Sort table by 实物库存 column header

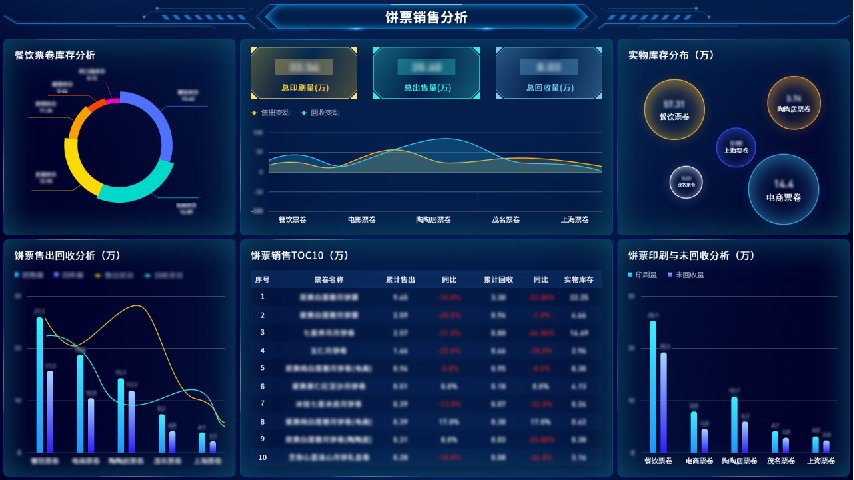pyautogui.click(x=577, y=279)
